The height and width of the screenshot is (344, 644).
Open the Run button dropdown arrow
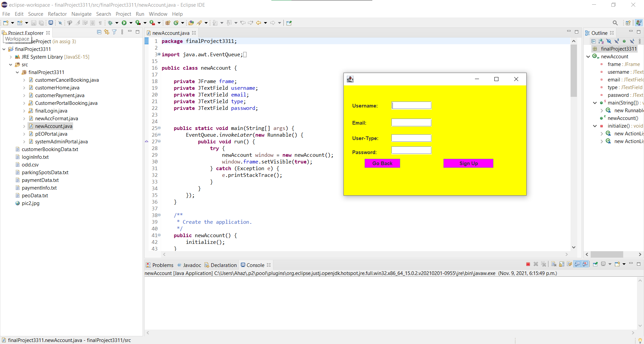(x=131, y=22)
